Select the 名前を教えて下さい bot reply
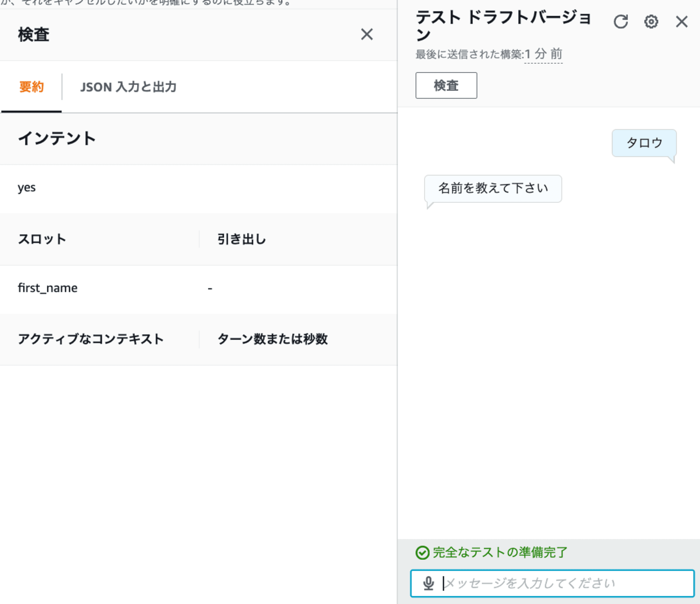The width and height of the screenshot is (700, 604). 493,189
